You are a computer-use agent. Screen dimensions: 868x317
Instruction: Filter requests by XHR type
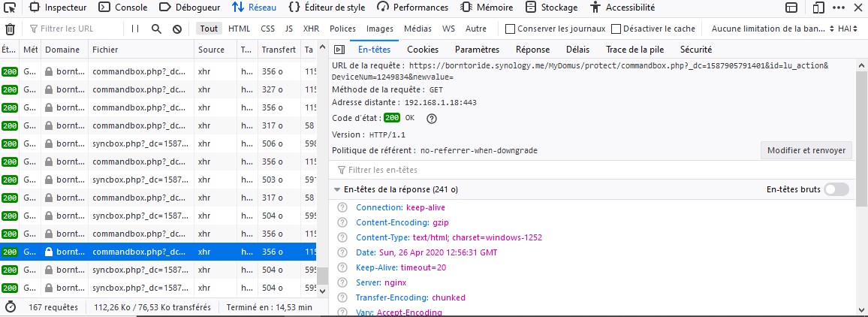pyautogui.click(x=311, y=29)
